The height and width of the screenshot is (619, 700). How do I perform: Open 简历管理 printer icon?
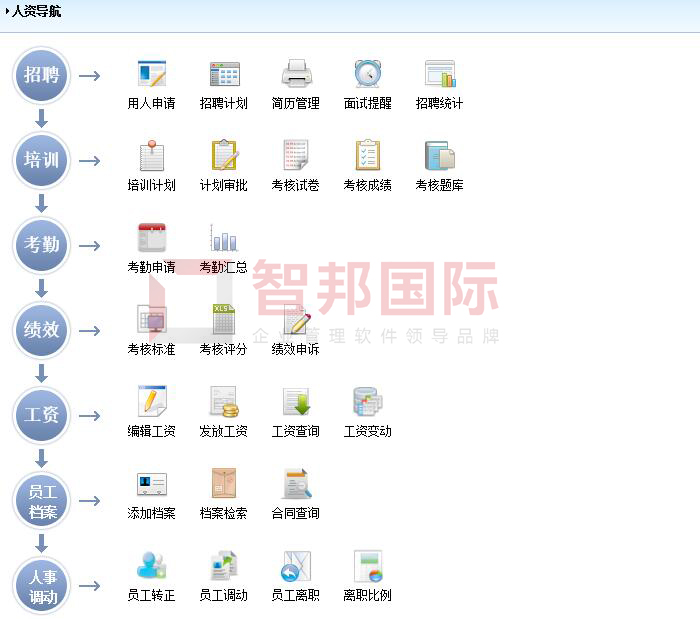(x=296, y=75)
